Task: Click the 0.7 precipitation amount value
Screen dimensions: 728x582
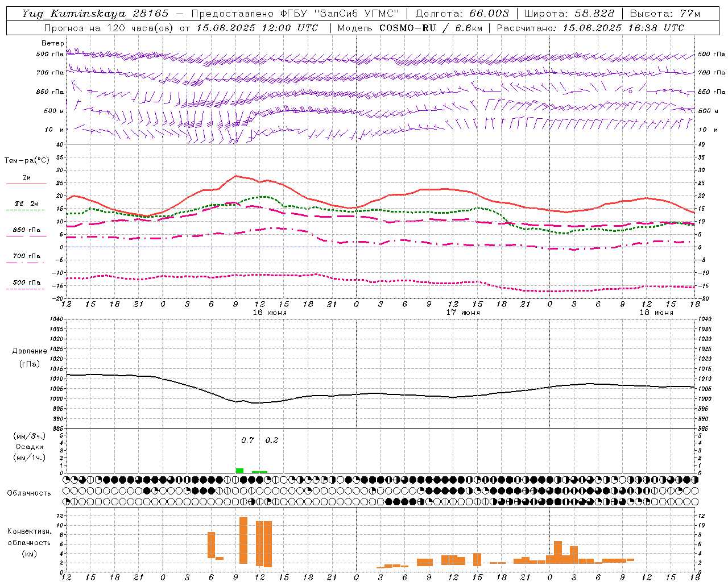Action: [247, 440]
